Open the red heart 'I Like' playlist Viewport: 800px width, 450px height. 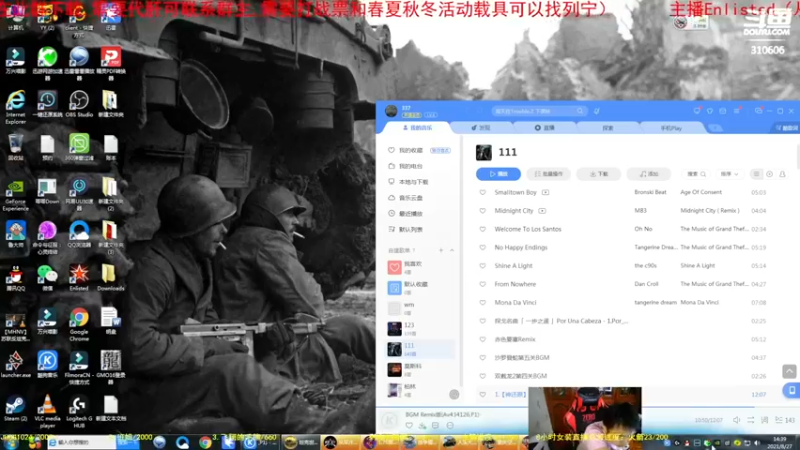pyautogui.click(x=421, y=267)
